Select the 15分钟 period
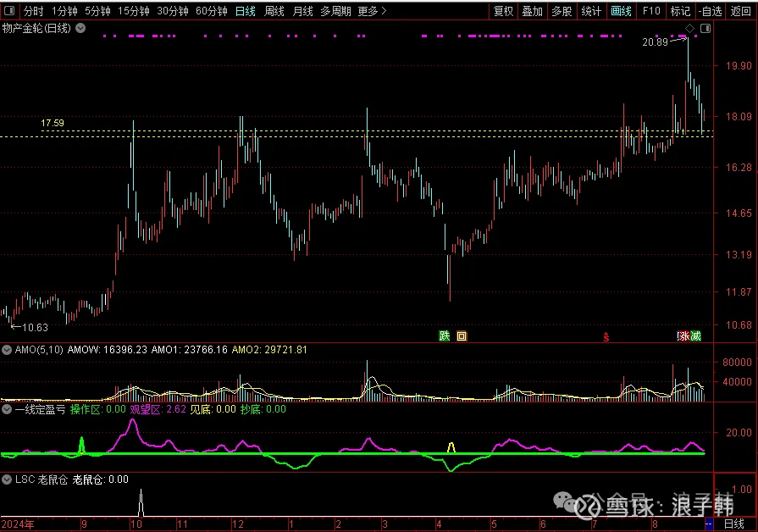 (x=134, y=11)
